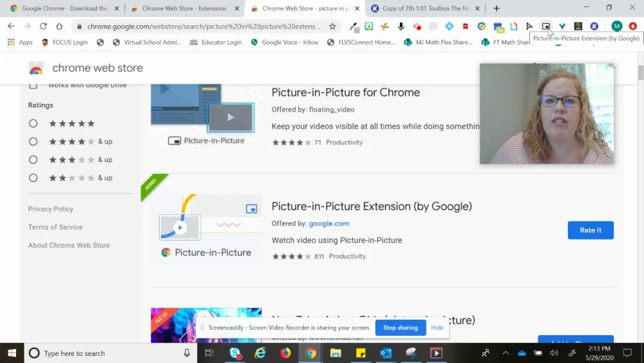Select the five-star rating filter
The height and width of the screenshot is (363, 644).
pos(33,123)
